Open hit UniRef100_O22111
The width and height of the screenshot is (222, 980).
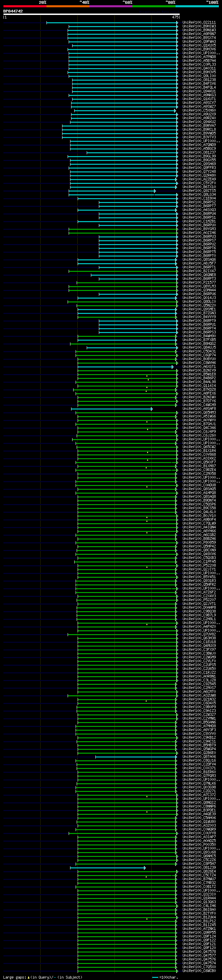tap(199, 23)
